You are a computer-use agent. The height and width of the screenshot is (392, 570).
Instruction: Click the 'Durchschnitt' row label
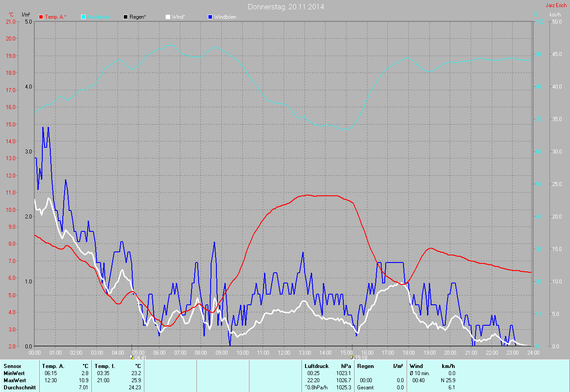(x=19, y=388)
